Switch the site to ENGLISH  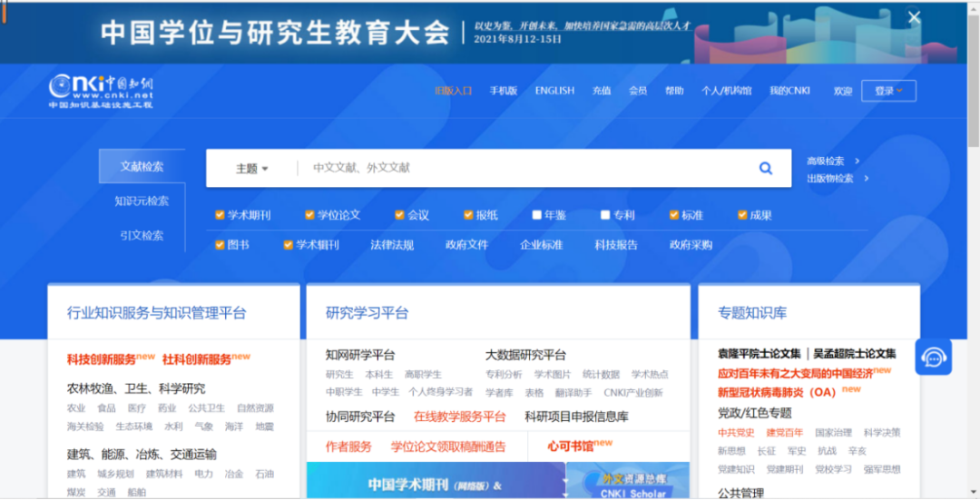554,91
